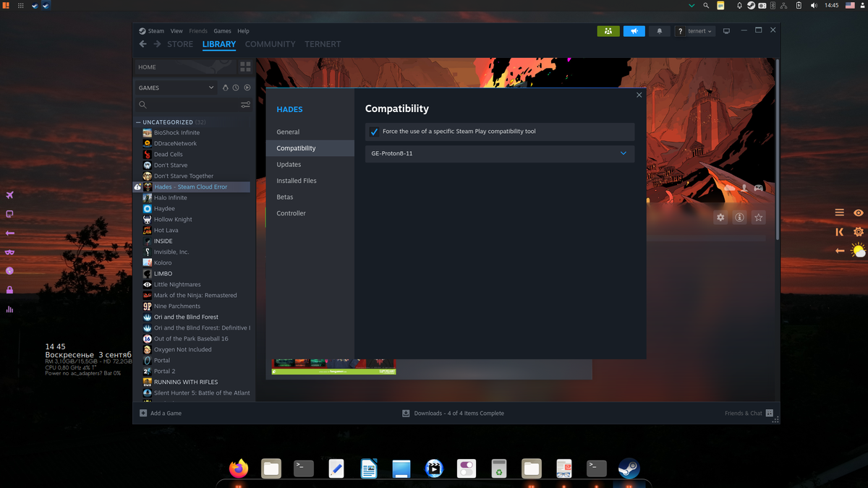
Task: Close the Hades properties dialog
Action: tap(639, 95)
